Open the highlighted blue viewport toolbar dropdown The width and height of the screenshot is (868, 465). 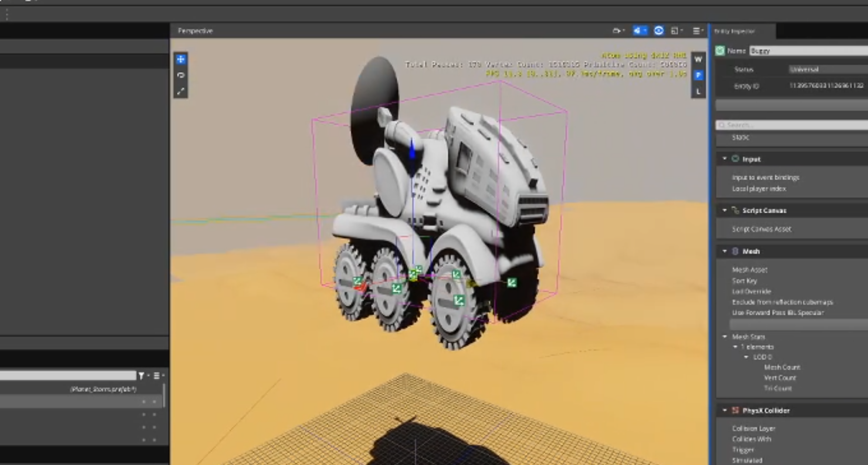[x=640, y=31]
